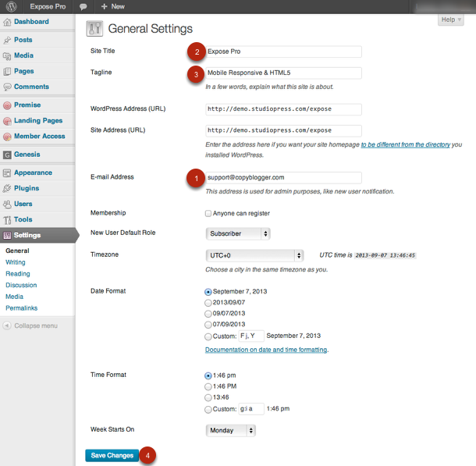Viewport: 476px width, 466px height.
Task: Open the Posts menu item
Action: pos(23,40)
